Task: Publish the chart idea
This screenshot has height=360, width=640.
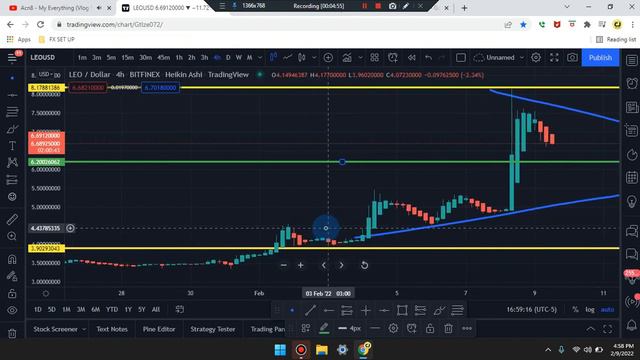Action: [x=600, y=58]
